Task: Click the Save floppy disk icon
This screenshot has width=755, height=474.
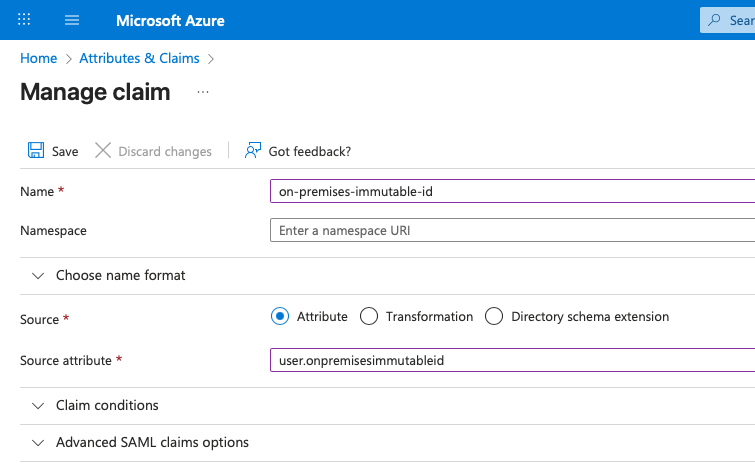Action: click(35, 151)
